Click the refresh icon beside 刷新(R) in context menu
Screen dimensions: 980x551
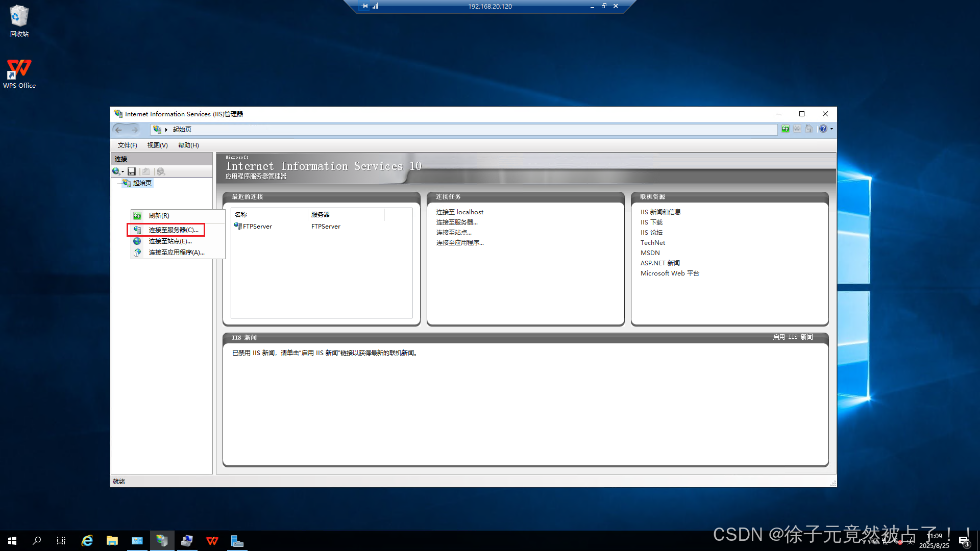137,216
